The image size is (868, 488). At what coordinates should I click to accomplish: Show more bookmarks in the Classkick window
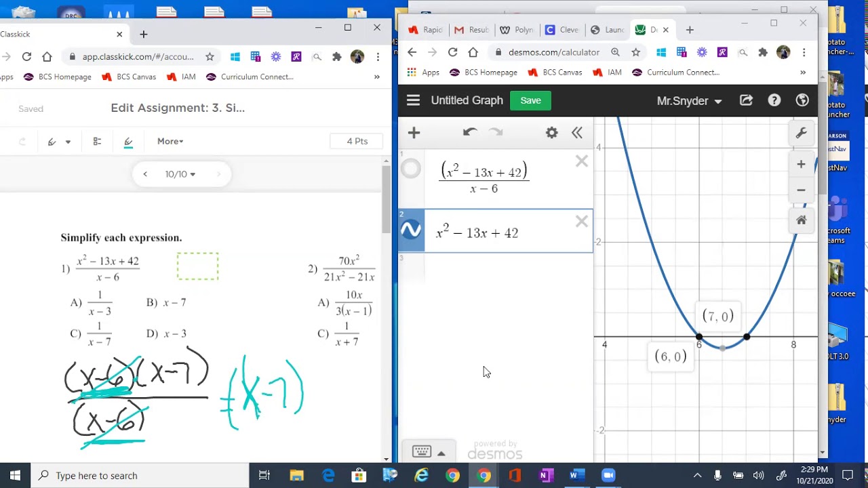coord(376,77)
